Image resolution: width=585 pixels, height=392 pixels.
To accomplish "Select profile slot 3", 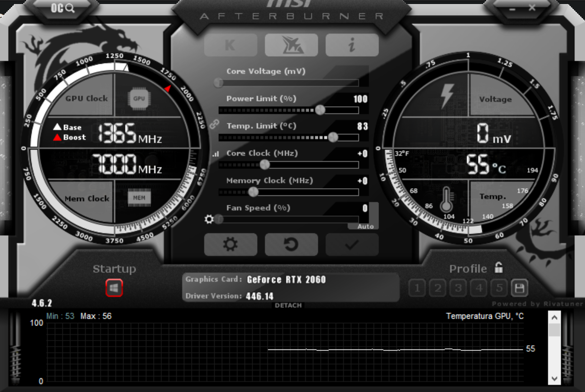I will pos(458,288).
